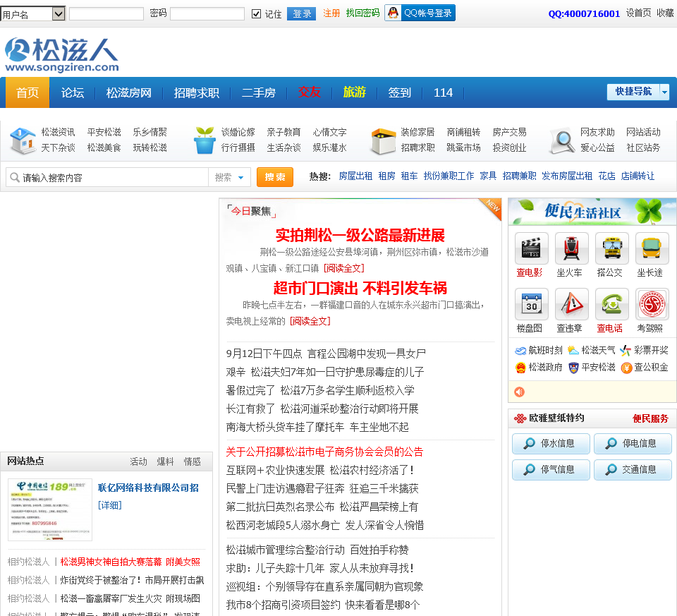Click the orange 搜索 button
The image size is (677, 616).
pyautogui.click(x=275, y=177)
